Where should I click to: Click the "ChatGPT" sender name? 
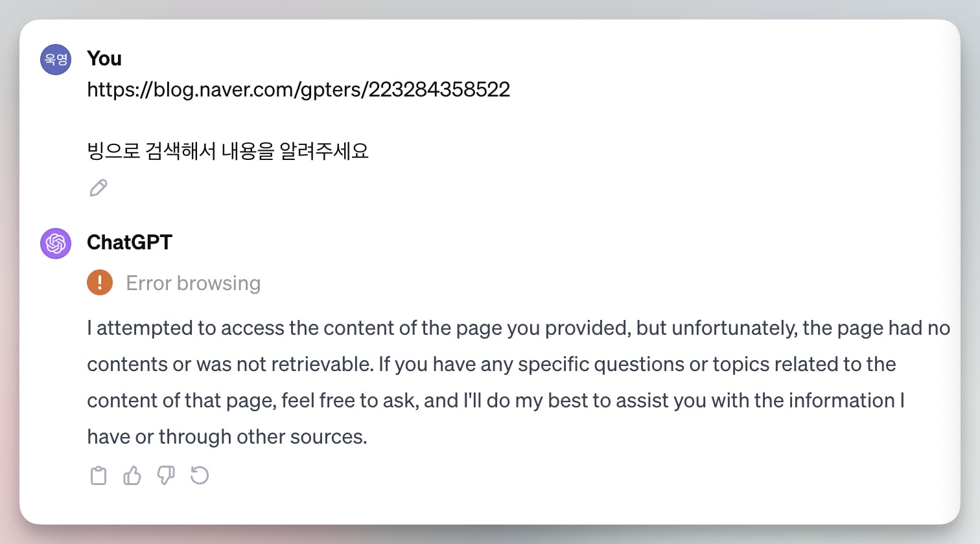(130, 242)
